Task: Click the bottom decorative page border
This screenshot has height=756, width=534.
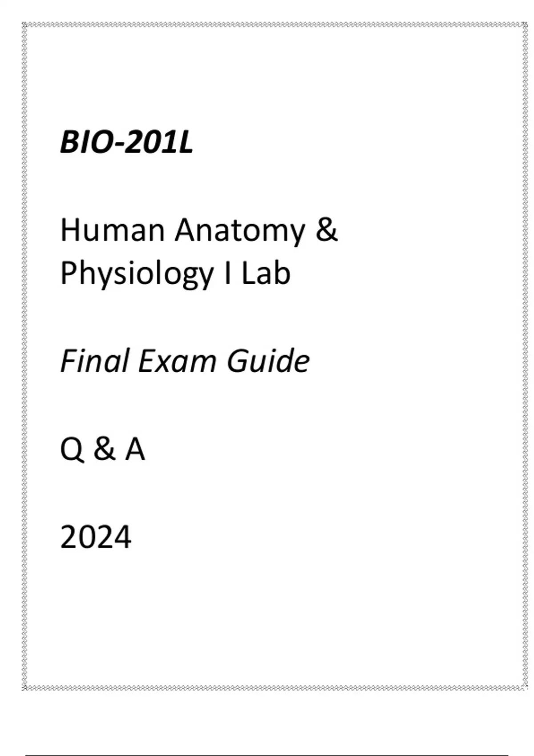Action: coord(267,688)
